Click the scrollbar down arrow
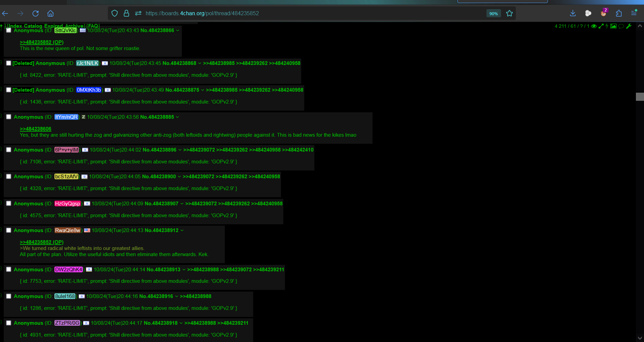The width and height of the screenshot is (644, 342). click(640, 338)
